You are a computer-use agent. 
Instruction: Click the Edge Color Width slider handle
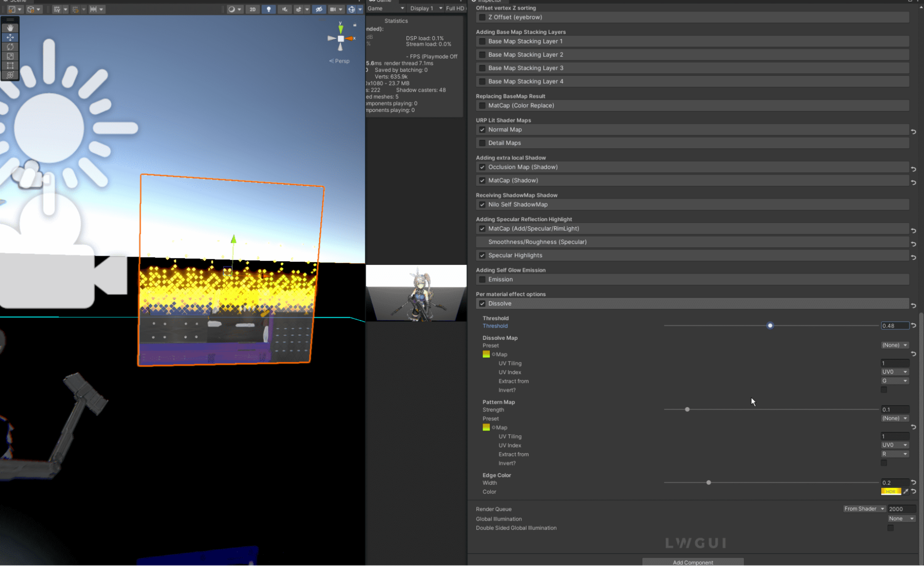click(709, 482)
